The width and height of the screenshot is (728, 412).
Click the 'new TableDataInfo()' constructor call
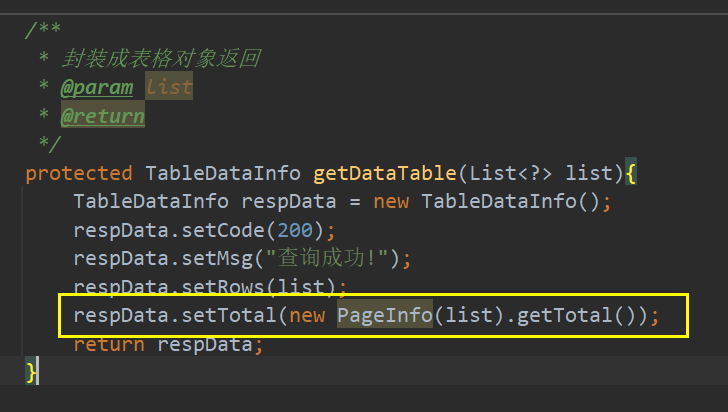(x=487, y=202)
